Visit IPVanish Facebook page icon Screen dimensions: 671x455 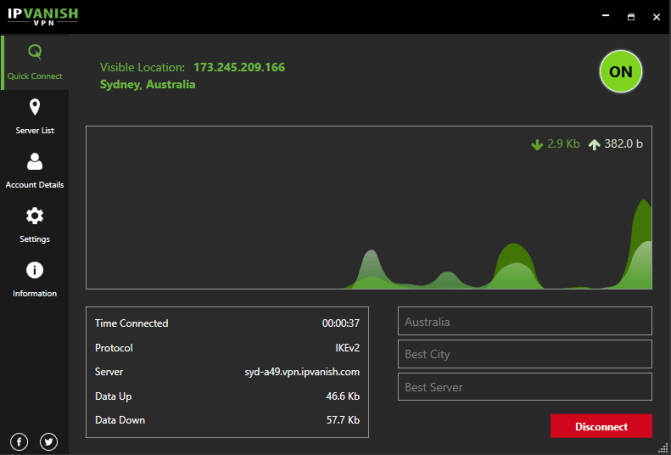19,442
